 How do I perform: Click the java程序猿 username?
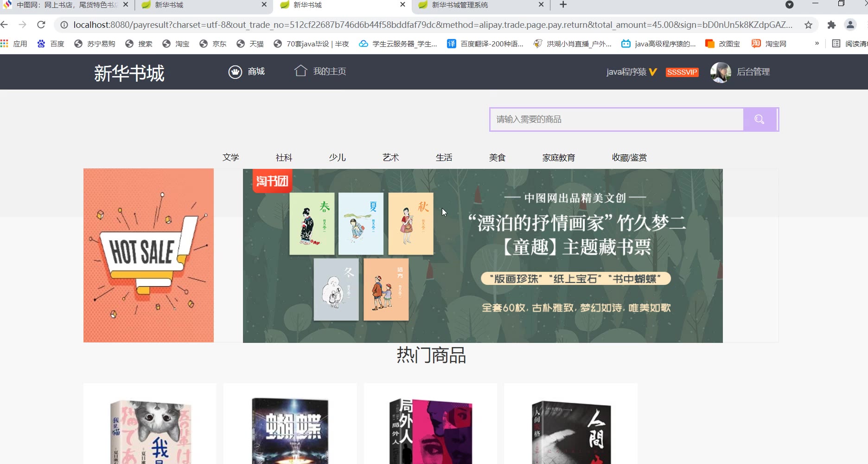(x=626, y=72)
